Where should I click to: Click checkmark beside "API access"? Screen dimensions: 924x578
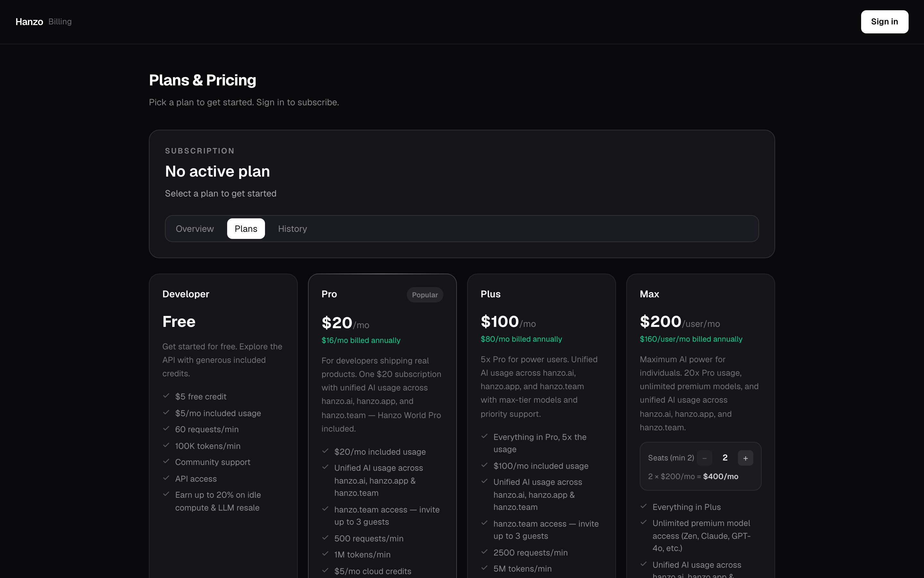click(x=166, y=478)
